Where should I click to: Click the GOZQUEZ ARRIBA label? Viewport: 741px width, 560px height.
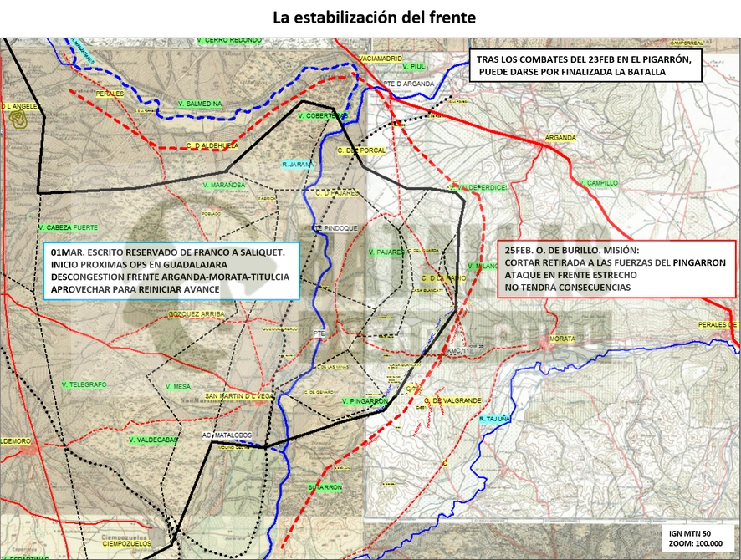coord(197,314)
